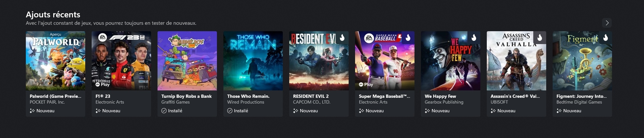The height and width of the screenshot is (138, 644).
Task: Select the Turnip Boy Robs a Bank cover
Action: [x=187, y=61]
